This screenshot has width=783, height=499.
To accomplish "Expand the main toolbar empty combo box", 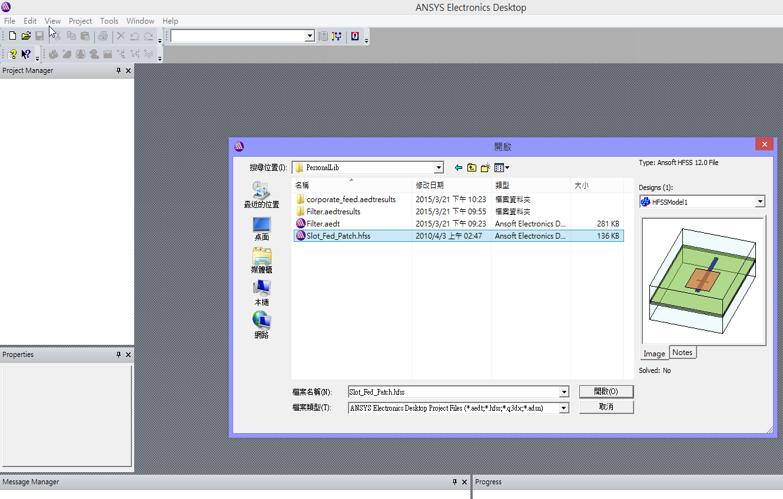I will tap(310, 36).
